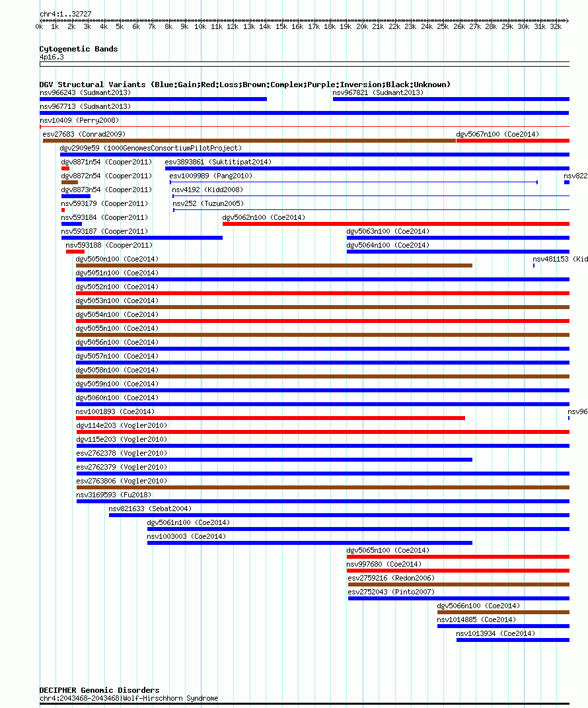Open nsv481153 variant label
Screen dimensions: 588x708
[x=560, y=259]
